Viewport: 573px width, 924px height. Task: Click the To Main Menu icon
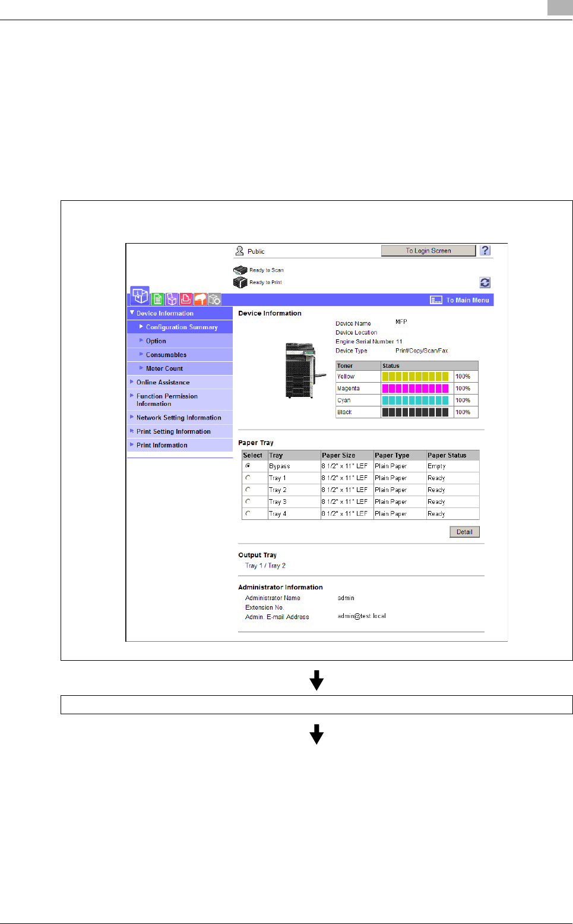(x=436, y=300)
